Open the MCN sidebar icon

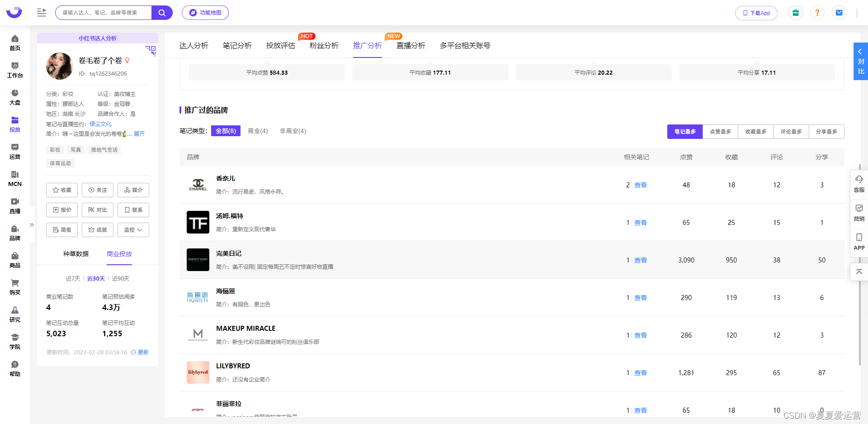[15, 178]
